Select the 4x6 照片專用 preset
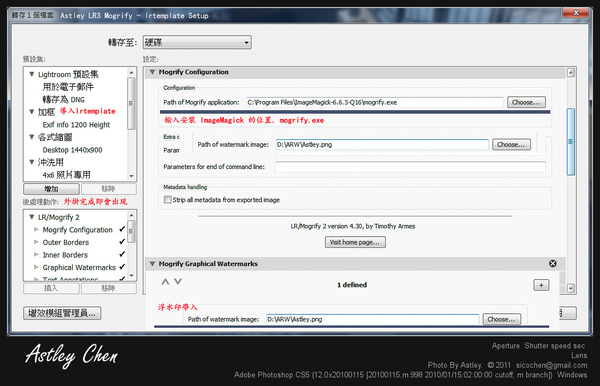This screenshot has width=600, height=386. [x=67, y=175]
